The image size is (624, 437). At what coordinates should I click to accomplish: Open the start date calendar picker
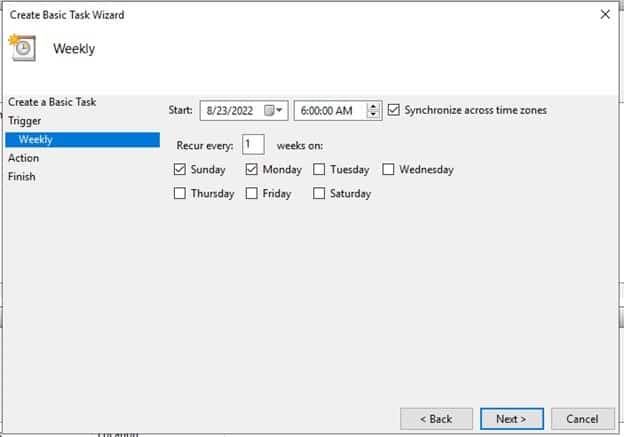point(274,110)
